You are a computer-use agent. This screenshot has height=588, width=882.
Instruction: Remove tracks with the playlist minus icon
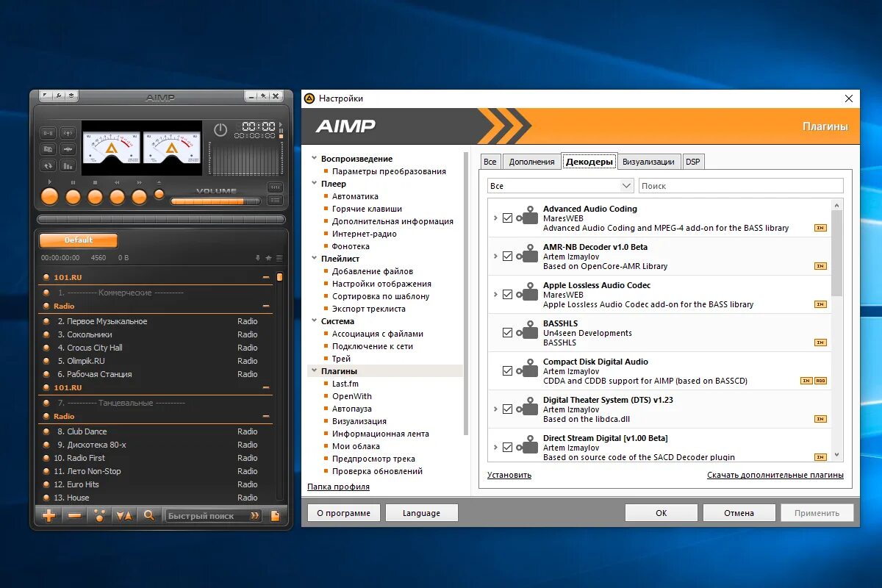click(74, 515)
